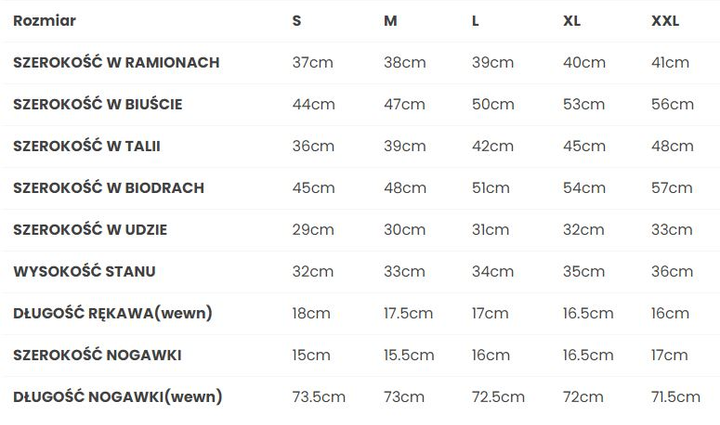Select the SZEROKOŚĆ W BIODRACH row label

109,188
